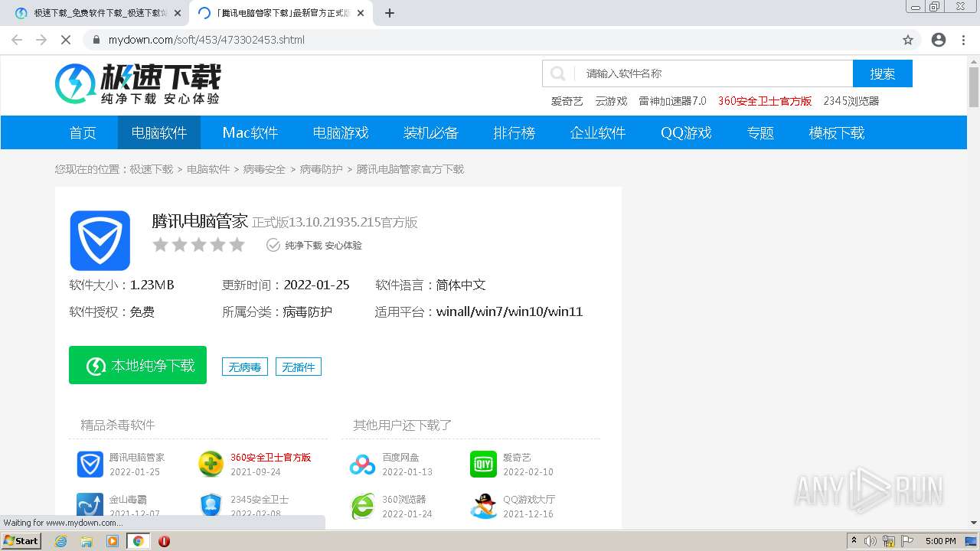
Task: Click the 爱奇艺 green icon
Action: pyautogui.click(x=483, y=464)
